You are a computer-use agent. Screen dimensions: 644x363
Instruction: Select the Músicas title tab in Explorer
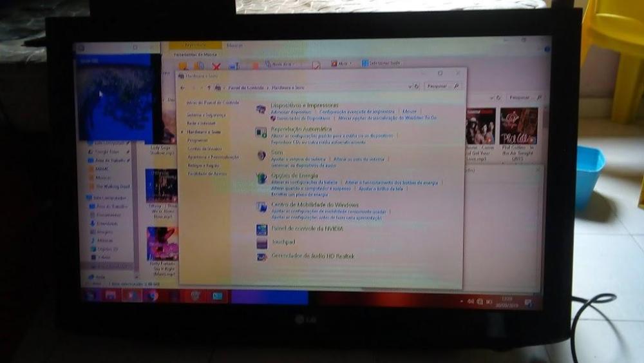pyautogui.click(x=234, y=46)
